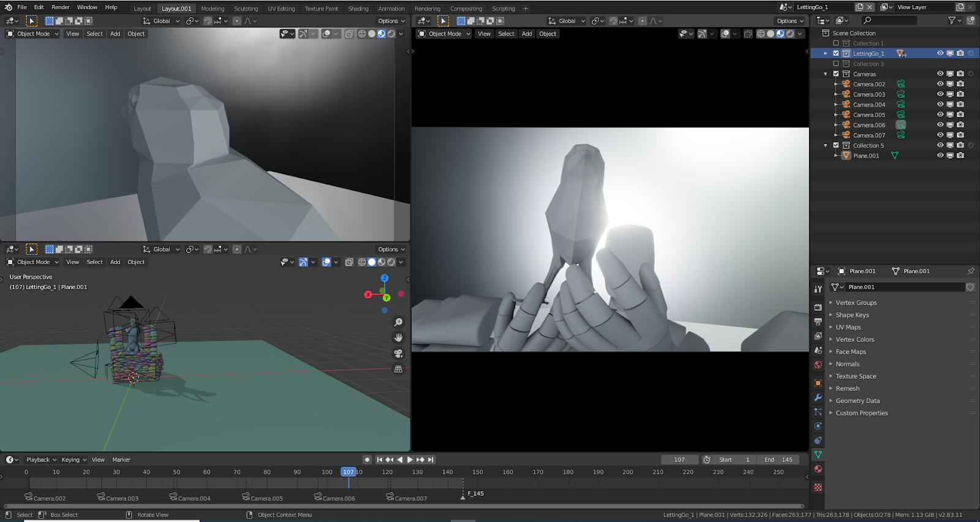The height and width of the screenshot is (522, 980).
Task: Switch to the Shading workspace tab
Action: pos(358,9)
